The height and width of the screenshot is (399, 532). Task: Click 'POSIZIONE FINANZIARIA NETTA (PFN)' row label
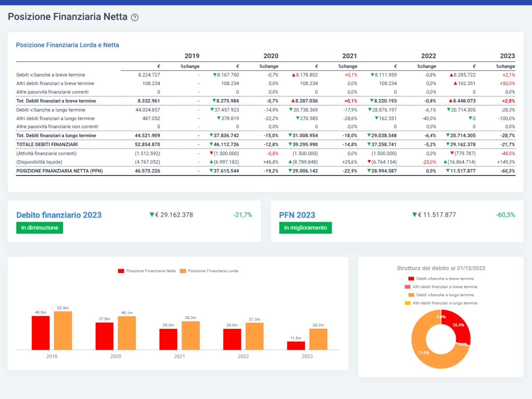coord(59,171)
